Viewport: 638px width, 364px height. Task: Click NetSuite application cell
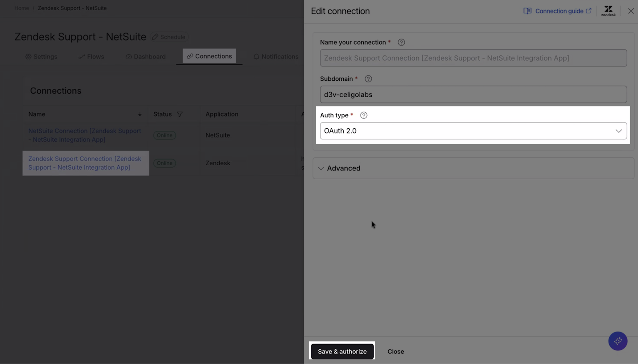point(218,135)
